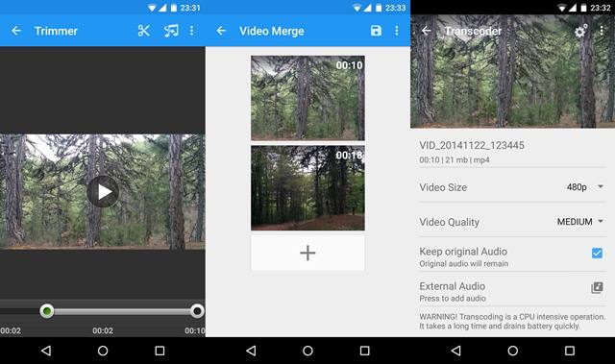Viewport: 615px width, 364px height.
Task: Open Trimmer overflow menu with three dots
Action: (x=192, y=31)
